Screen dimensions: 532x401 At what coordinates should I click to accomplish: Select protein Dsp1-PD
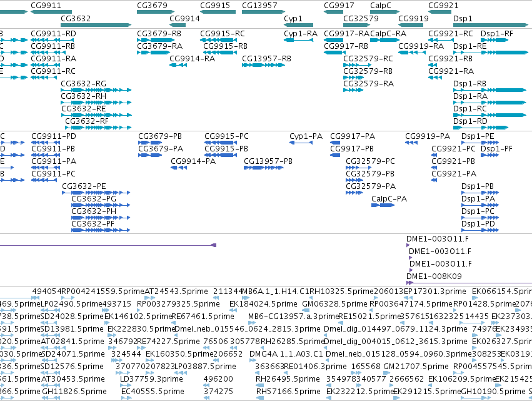pos(480,230)
